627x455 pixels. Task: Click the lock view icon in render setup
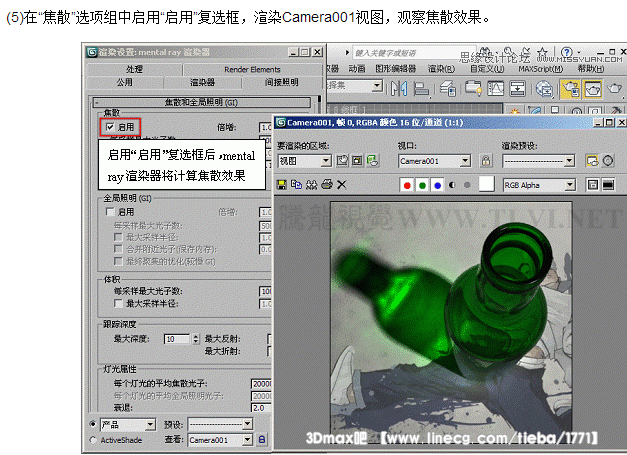click(x=262, y=440)
